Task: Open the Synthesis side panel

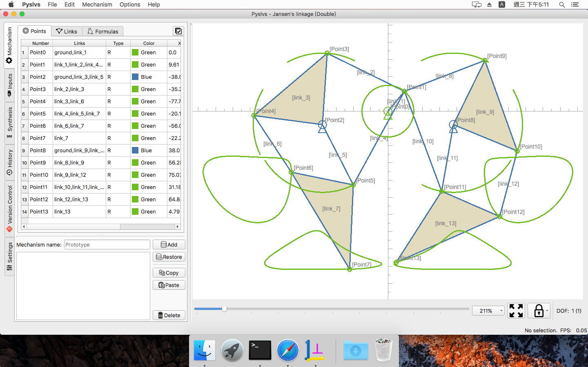Action: pyautogui.click(x=9, y=122)
